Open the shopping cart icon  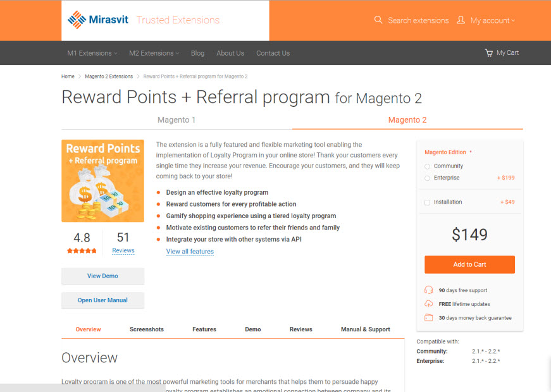click(488, 53)
